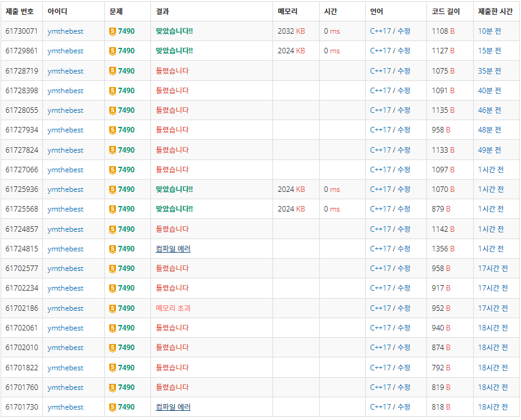Click 맞았습니다!! result of submission 61730071

[x=174, y=31]
